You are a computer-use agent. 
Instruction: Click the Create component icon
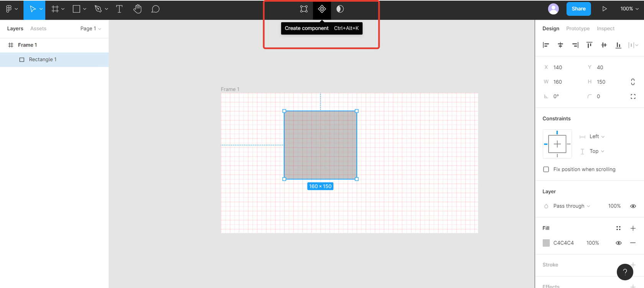322,9
